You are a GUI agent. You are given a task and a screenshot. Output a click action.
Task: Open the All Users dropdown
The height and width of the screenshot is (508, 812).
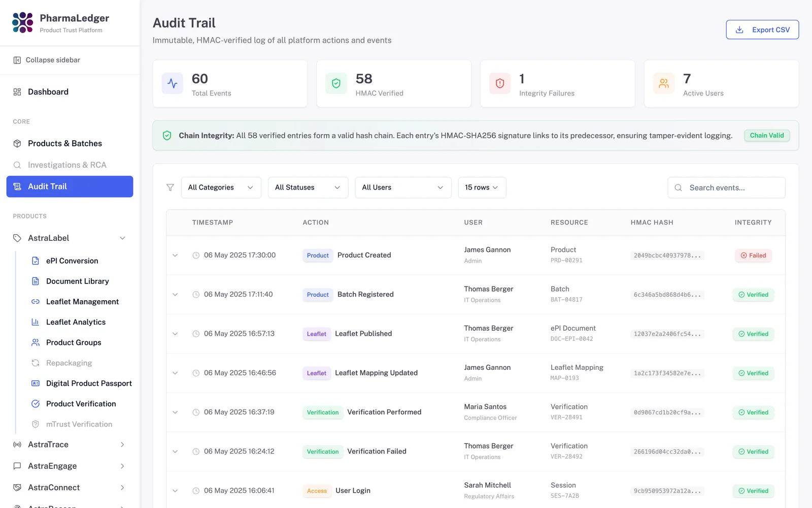click(x=403, y=187)
